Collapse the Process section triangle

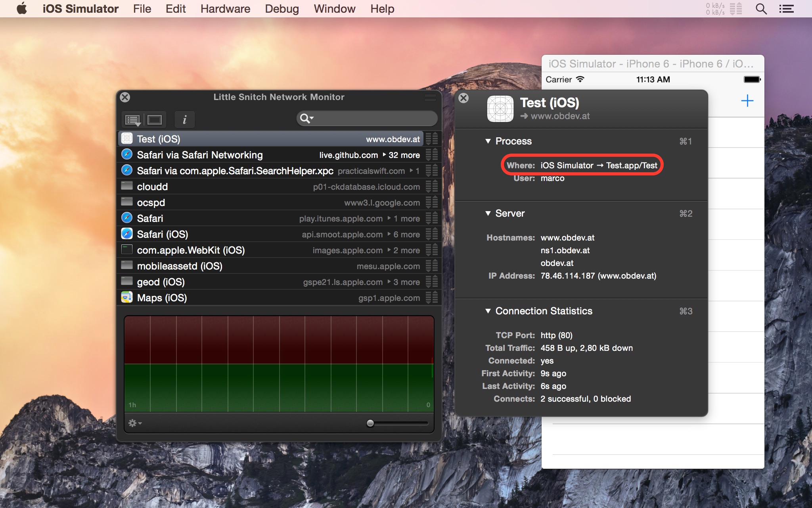[488, 141]
